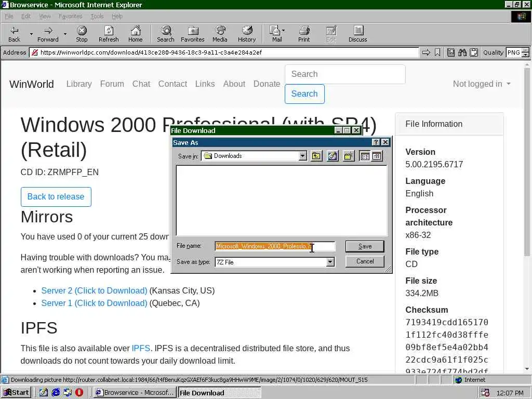Click the clipboard icon near Quality

(x=474, y=52)
